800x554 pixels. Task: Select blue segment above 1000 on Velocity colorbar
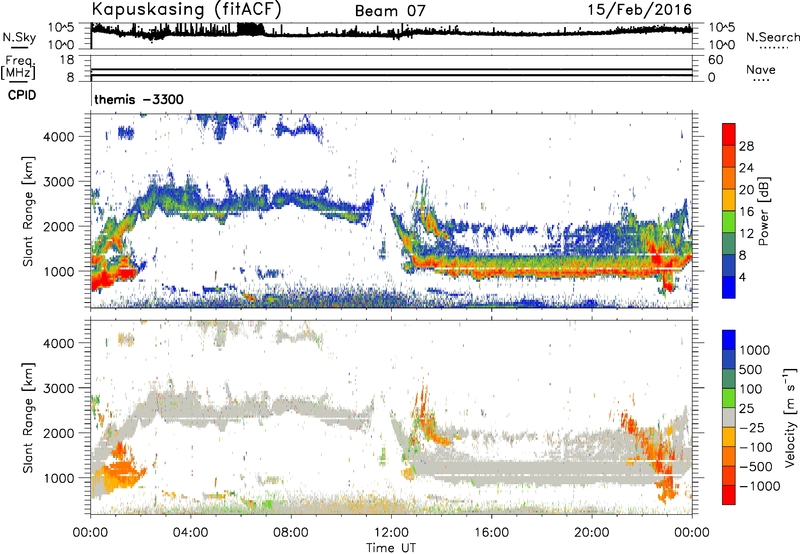[729, 340]
